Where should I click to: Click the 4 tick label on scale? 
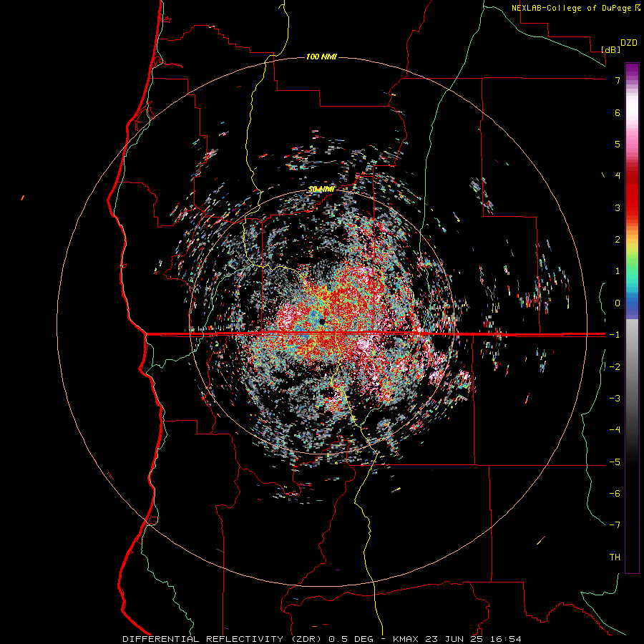618,176
